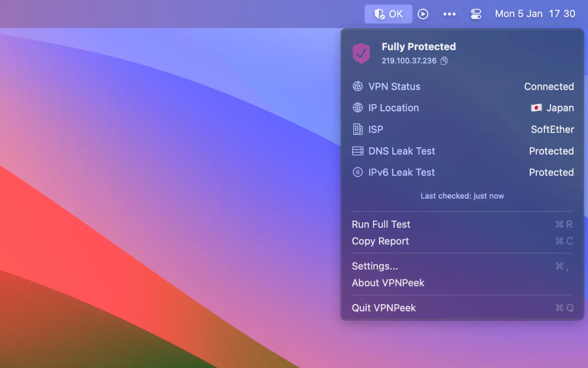Copy Report from the menu
Screen dimensions: 588x368
pos(380,241)
